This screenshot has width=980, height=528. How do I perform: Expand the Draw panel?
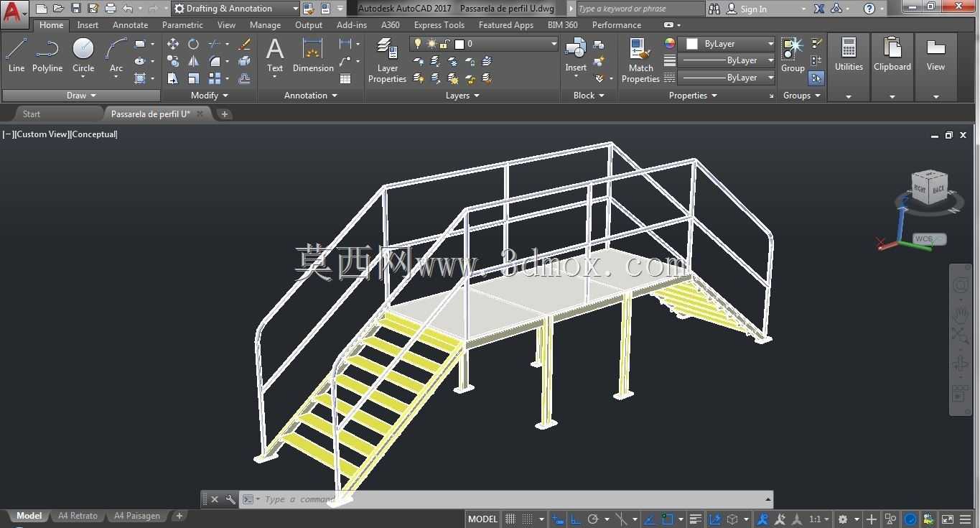81,95
